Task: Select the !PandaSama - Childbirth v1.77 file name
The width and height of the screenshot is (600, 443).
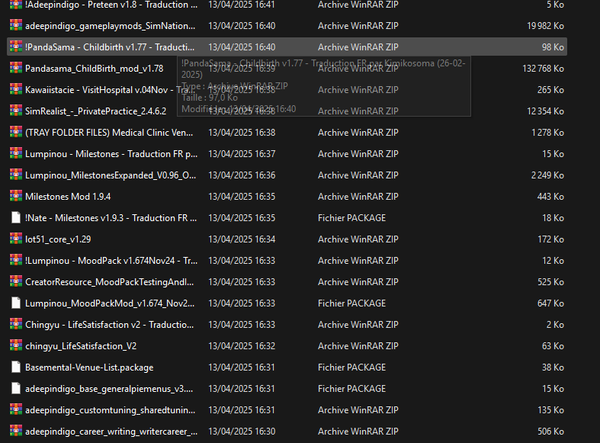Action: [110, 47]
